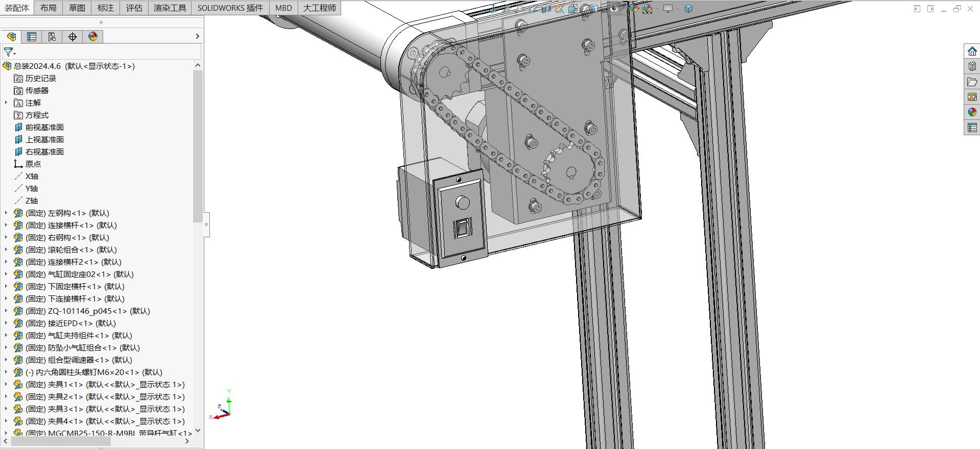This screenshot has width=980, height=449.
Task: Open the ConfigurationManager tab icon
Action: tap(52, 36)
